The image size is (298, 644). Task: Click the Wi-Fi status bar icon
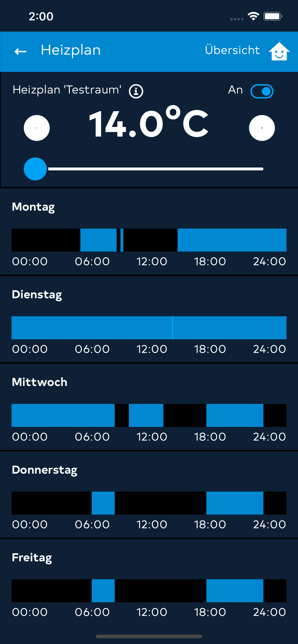[253, 16]
